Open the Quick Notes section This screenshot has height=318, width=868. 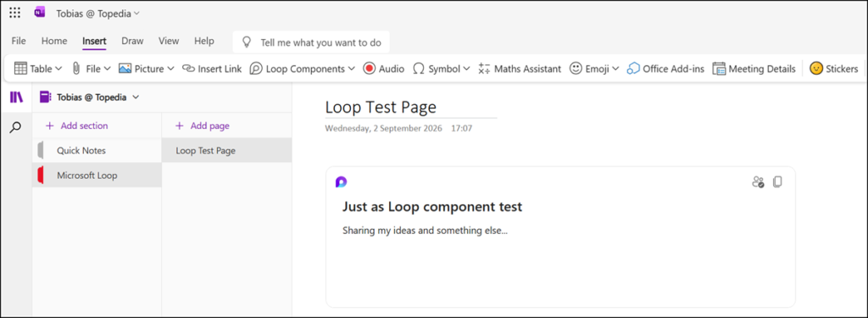[97, 150]
